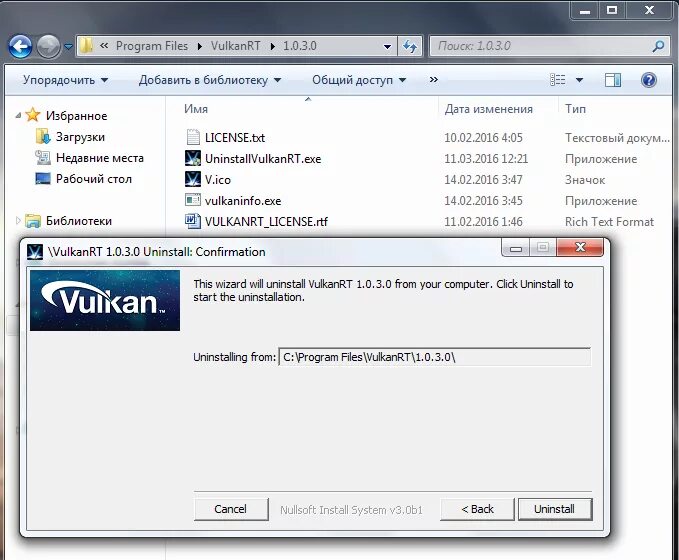Open the Общий доступ menu

[x=359, y=80]
